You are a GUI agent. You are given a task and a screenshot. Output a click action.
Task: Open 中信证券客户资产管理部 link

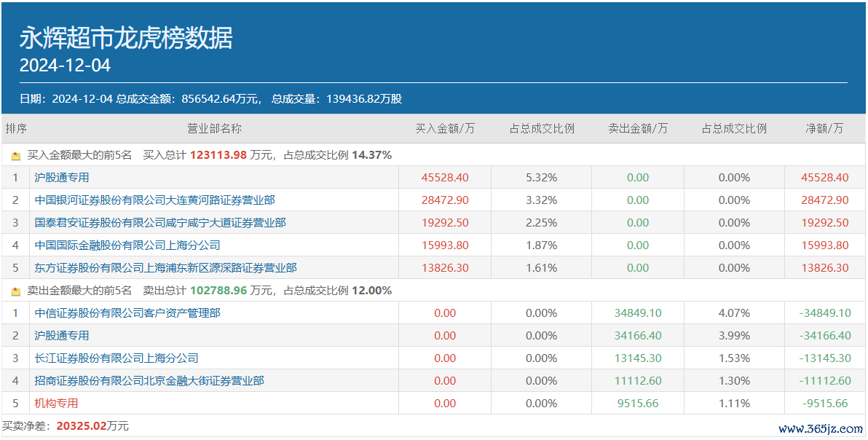127,313
